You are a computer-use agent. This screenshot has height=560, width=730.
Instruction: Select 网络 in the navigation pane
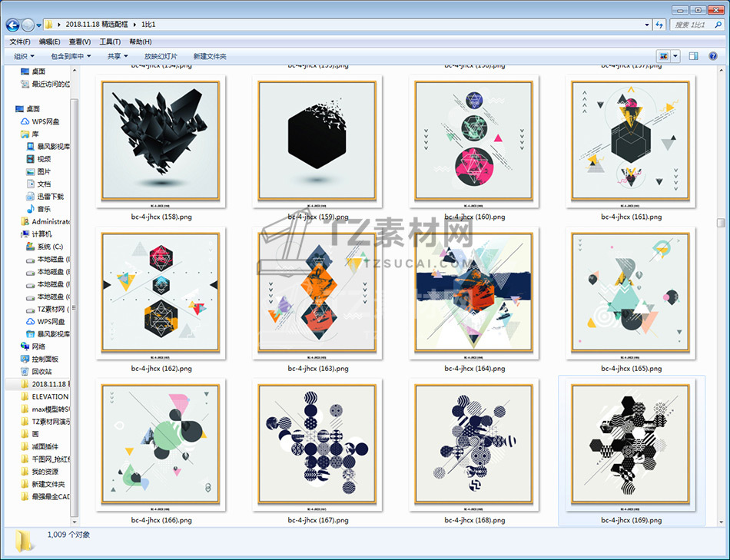[33, 346]
